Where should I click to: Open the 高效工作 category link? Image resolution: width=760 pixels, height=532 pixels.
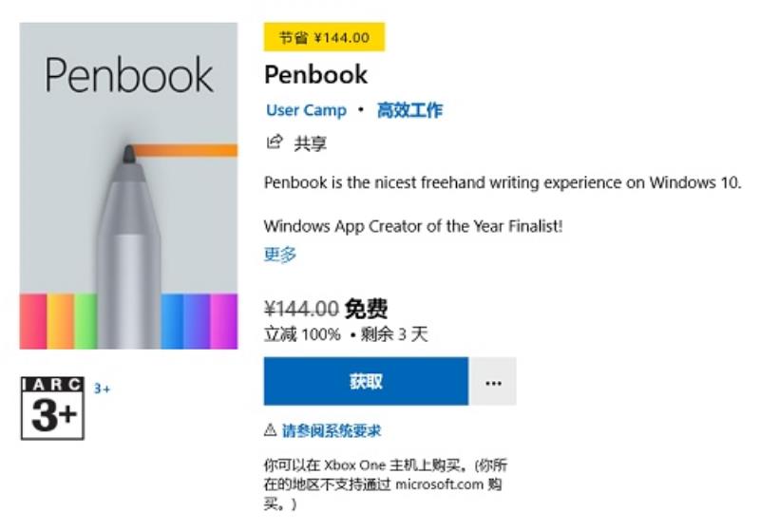pyautogui.click(x=409, y=110)
